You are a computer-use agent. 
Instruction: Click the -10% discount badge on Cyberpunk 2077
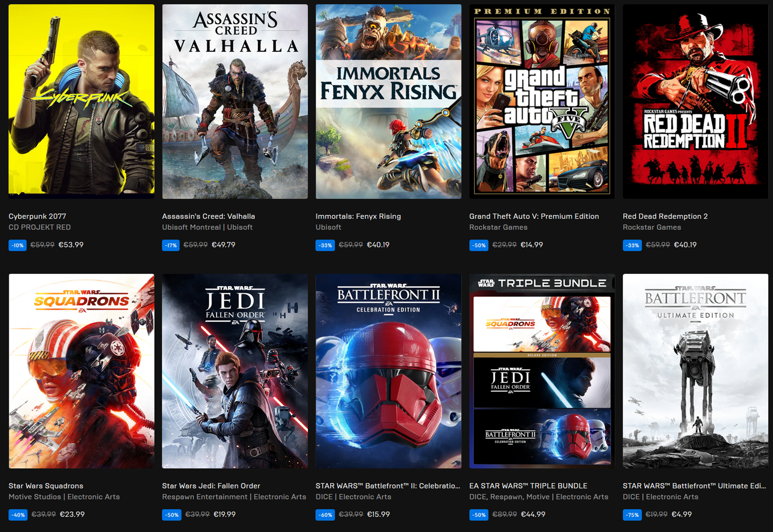pos(17,245)
